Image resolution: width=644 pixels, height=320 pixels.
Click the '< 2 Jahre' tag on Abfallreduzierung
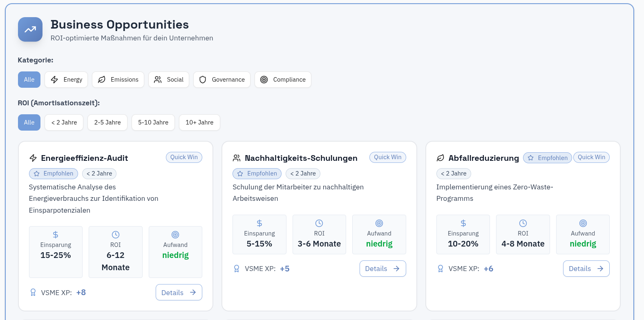point(454,173)
